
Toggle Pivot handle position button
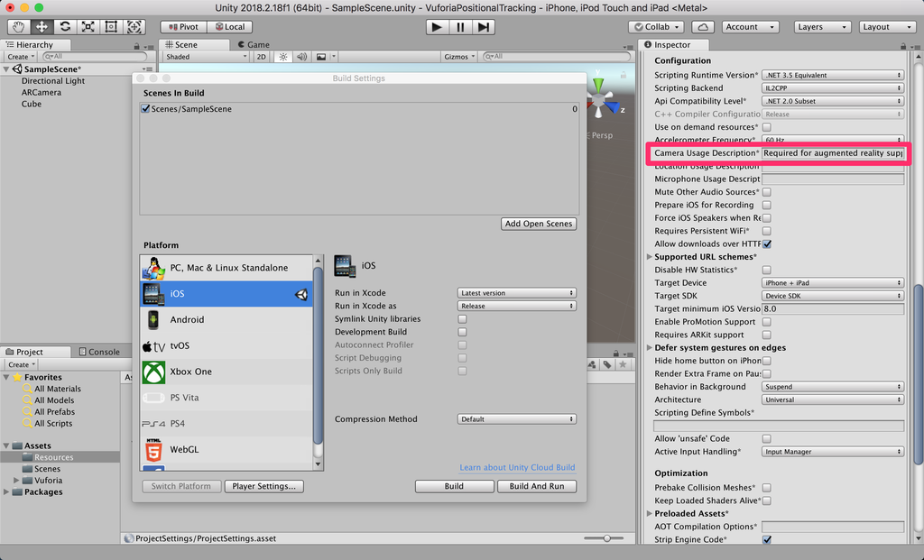tap(184, 26)
